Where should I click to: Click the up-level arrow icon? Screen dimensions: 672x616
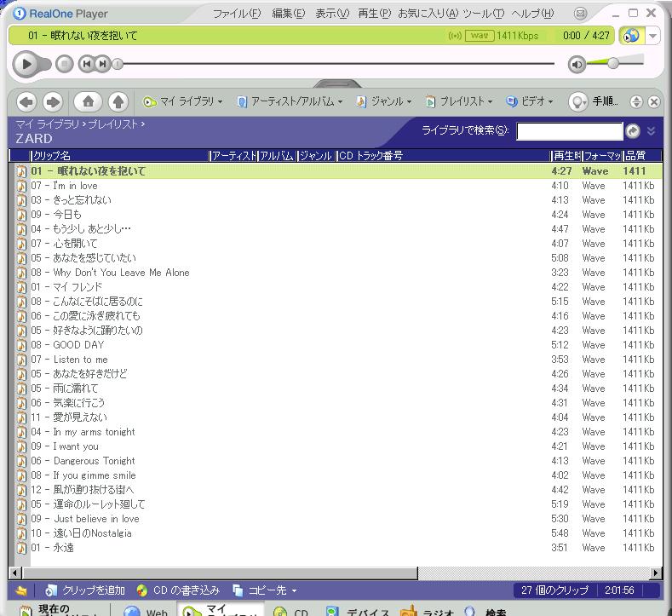pos(118,102)
